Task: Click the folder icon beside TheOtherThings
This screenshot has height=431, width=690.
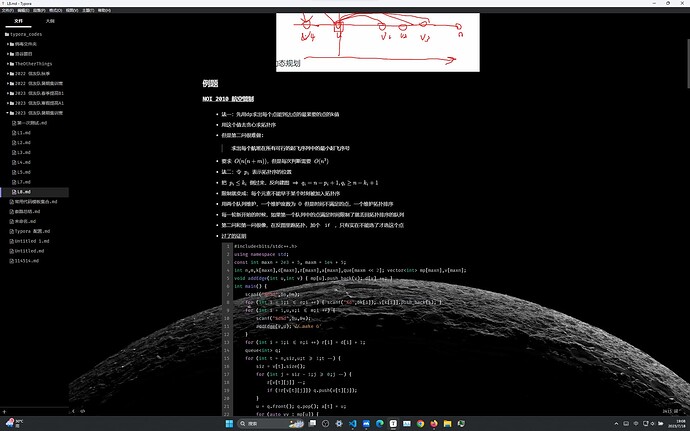Action: pyautogui.click(x=12, y=63)
